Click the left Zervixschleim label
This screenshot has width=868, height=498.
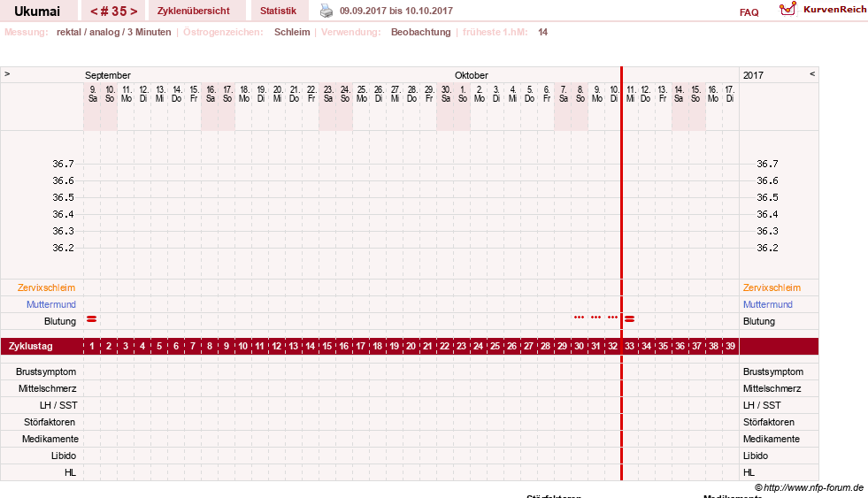[46, 287]
